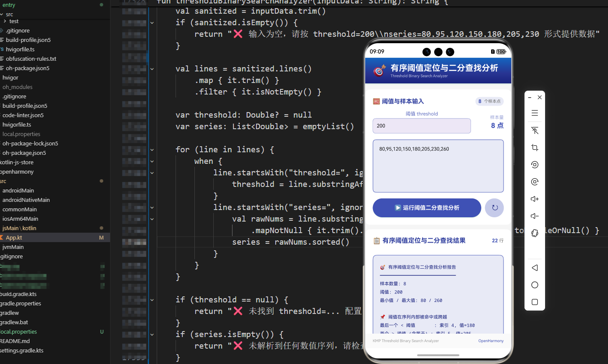Fold the startsWith("series=") branch
Viewport: 608px width, 364px height.
152,207
